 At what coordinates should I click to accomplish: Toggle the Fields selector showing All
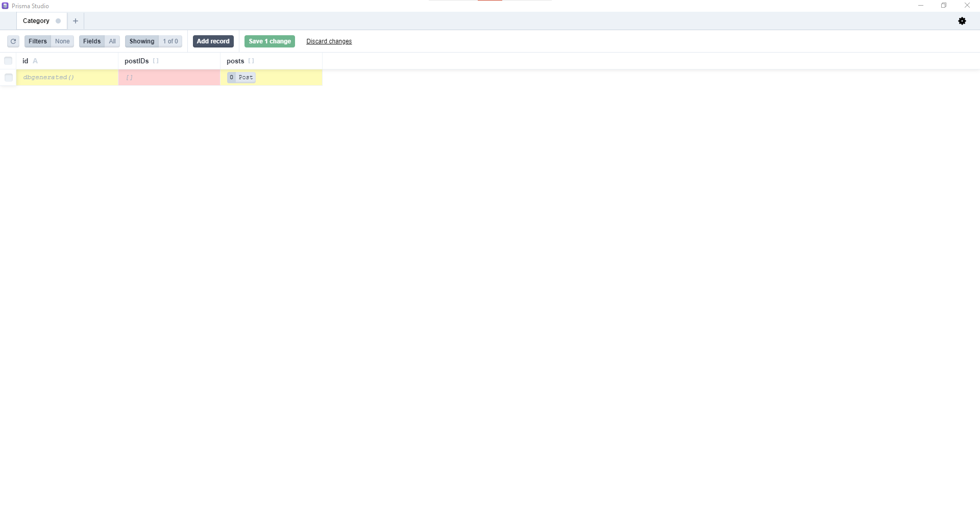(112, 41)
